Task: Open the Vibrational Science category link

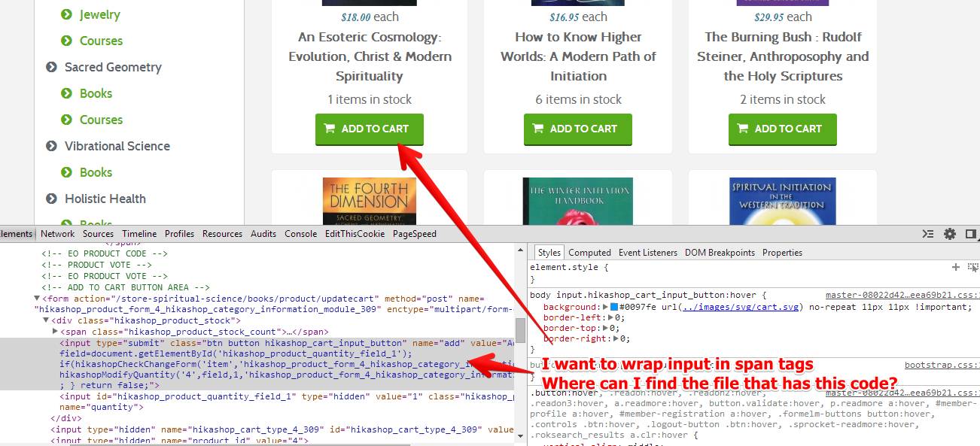Action: click(117, 146)
